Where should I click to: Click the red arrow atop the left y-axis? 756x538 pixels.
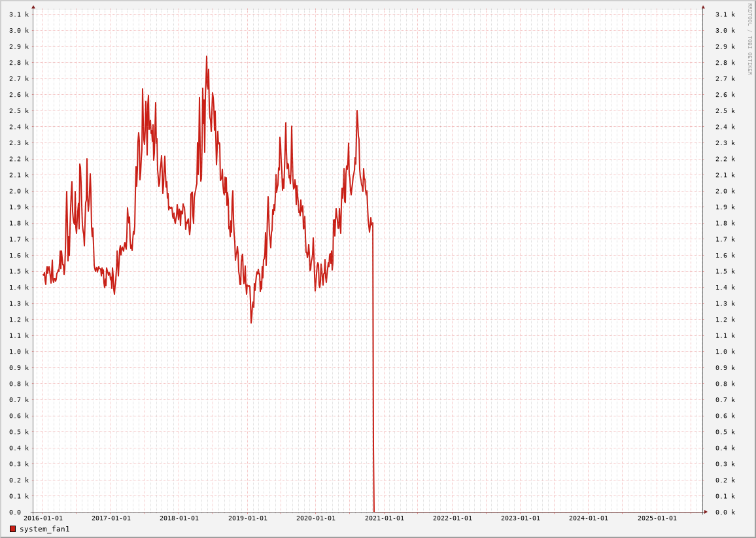(x=33, y=7)
